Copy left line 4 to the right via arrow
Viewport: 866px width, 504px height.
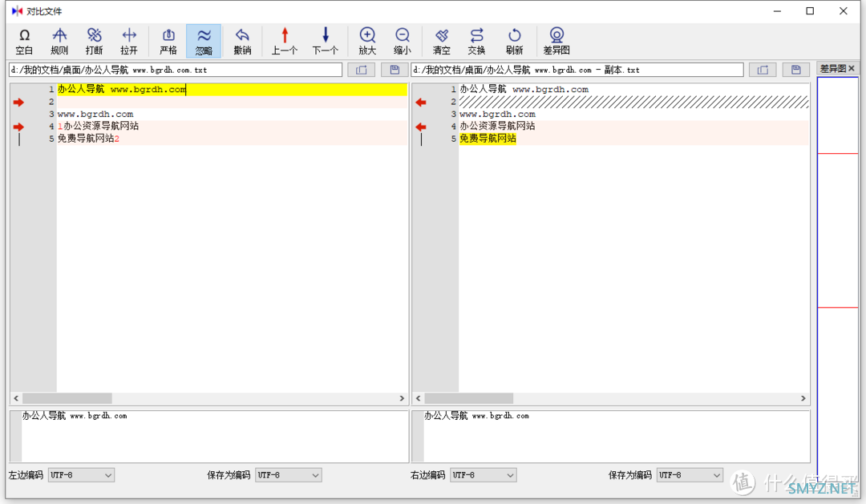click(18, 127)
